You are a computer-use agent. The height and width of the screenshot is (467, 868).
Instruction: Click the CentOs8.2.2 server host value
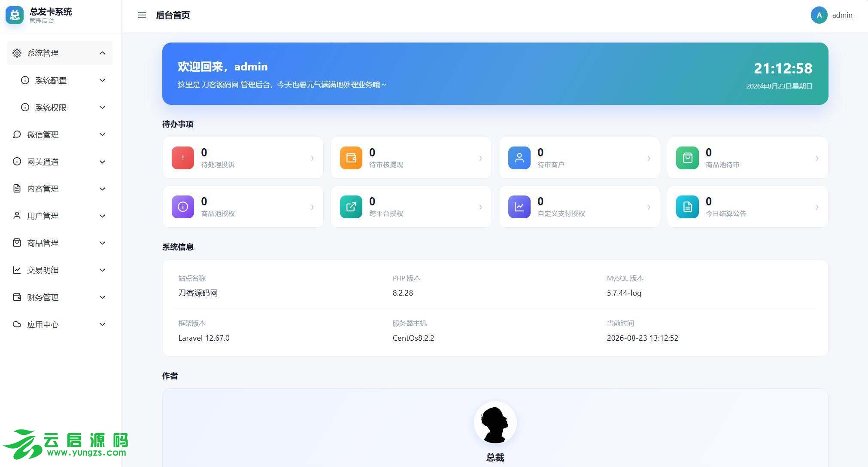(413, 338)
